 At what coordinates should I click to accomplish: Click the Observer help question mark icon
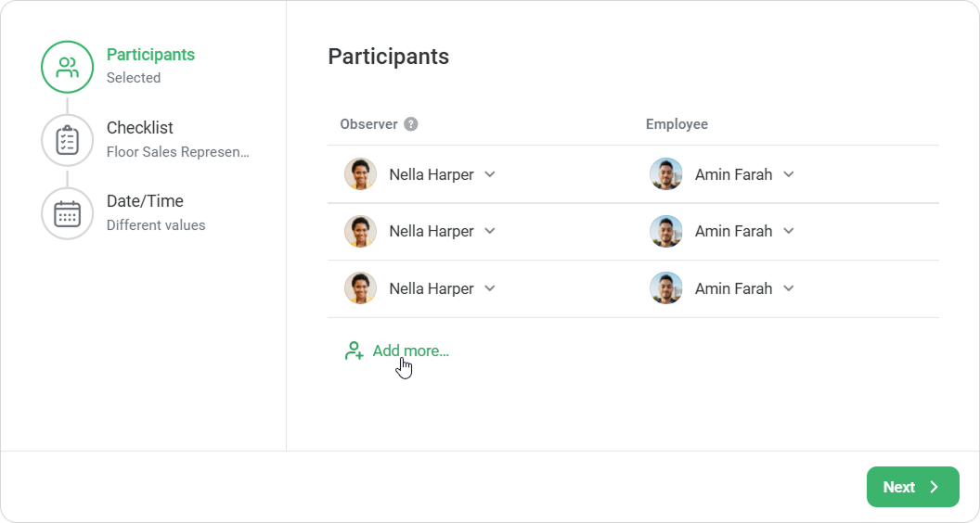[410, 123]
